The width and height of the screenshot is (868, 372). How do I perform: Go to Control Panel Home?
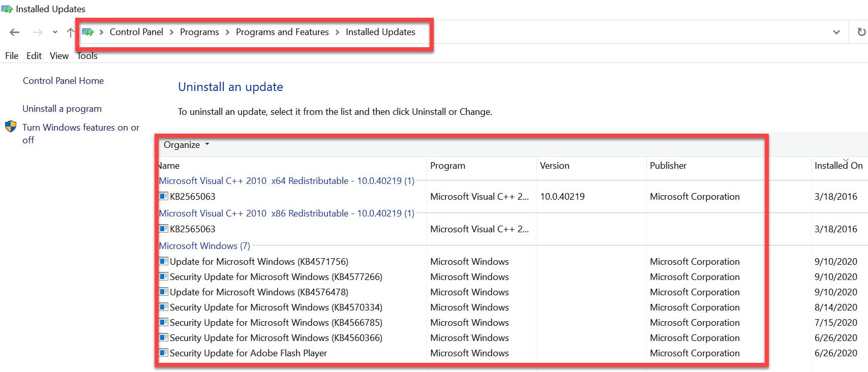tap(63, 81)
